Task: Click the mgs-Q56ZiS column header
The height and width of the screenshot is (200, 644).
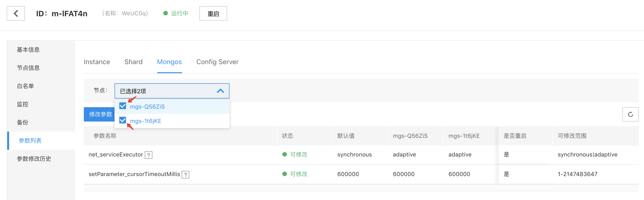Action: [x=410, y=136]
